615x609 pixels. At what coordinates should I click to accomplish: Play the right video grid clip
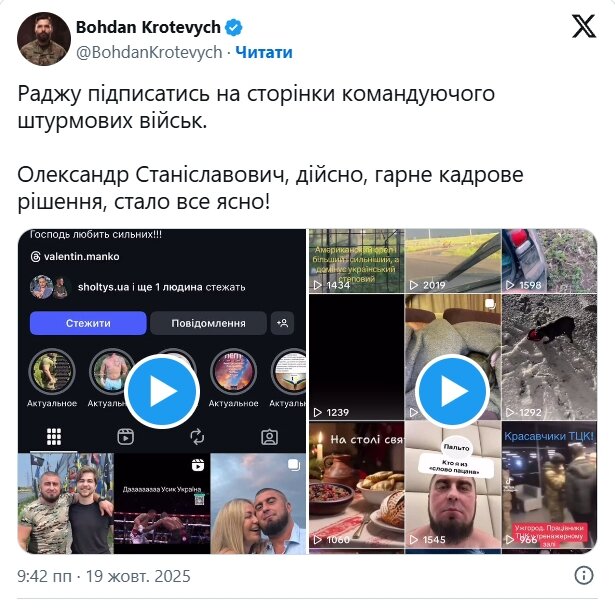click(453, 391)
